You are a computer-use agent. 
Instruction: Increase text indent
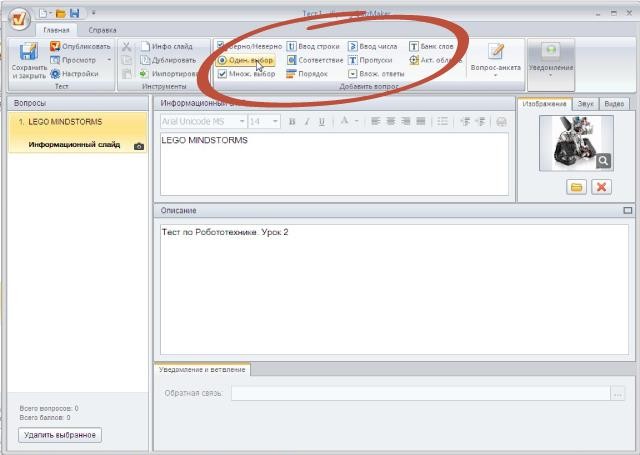481,121
